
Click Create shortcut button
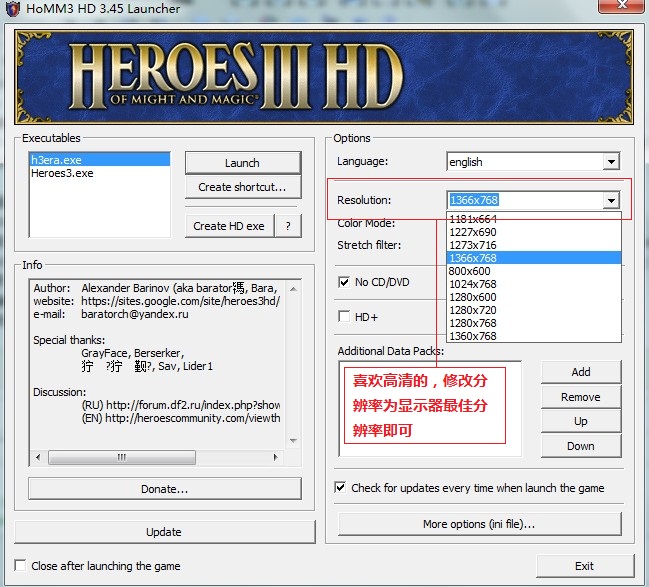pos(242,187)
